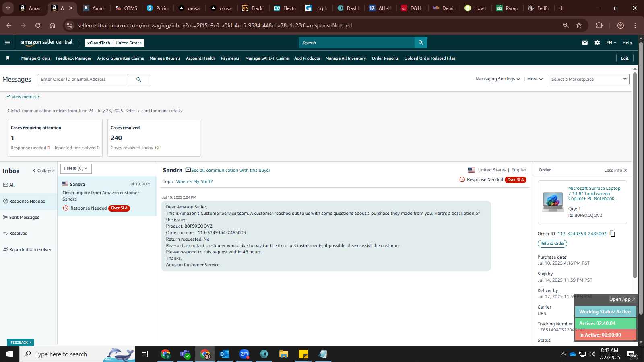Expand the Messaging Settings dropdown

[497, 79]
